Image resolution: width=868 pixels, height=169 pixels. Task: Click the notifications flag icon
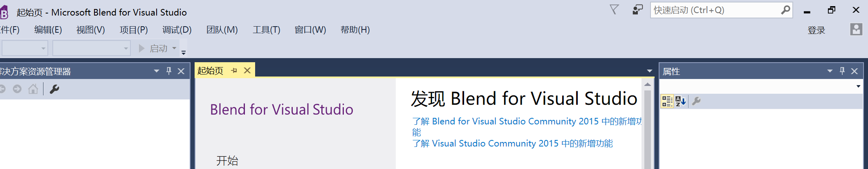pyautogui.click(x=614, y=9)
